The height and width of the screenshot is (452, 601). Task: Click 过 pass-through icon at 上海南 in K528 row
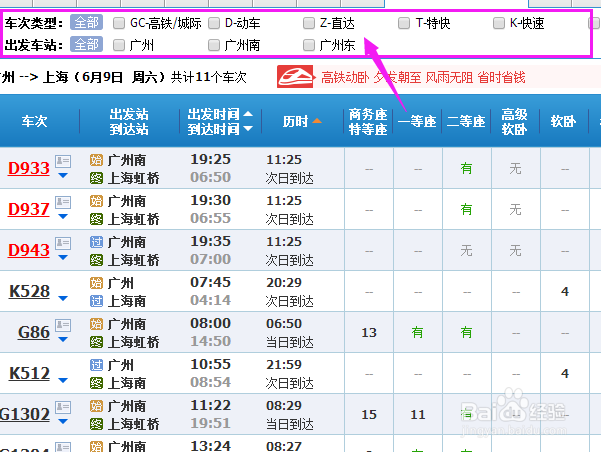97,301
